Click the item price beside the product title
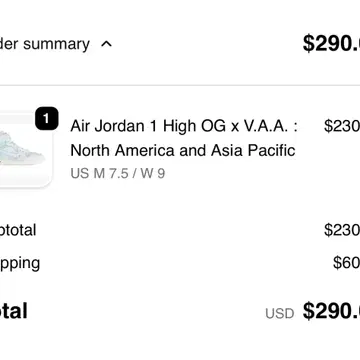Viewport: 360px width, 360px height. (342, 126)
